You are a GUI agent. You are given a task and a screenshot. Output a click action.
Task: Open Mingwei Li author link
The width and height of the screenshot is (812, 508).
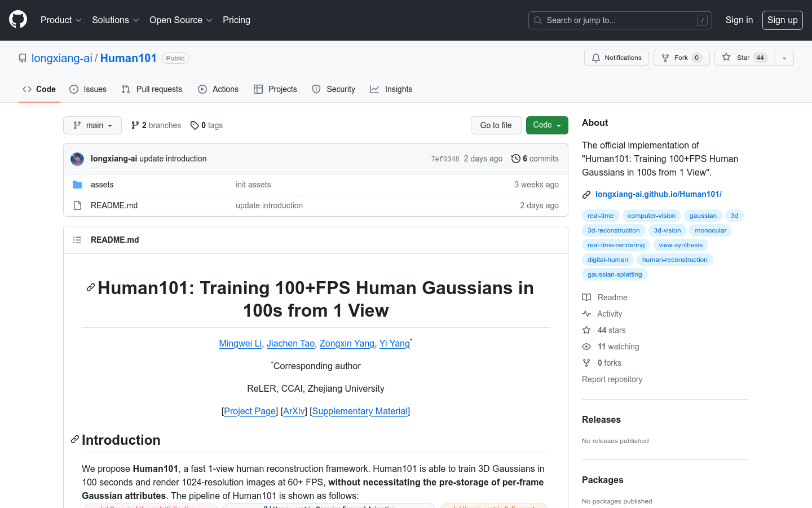click(x=240, y=343)
